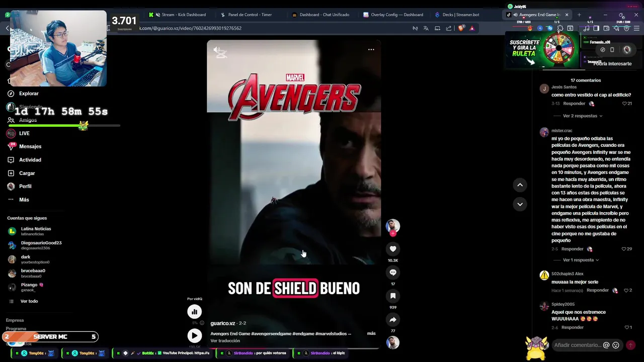Open Spidey2005 commenter profile name
The height and width of the screenshot is (362, 644).
(x=562, y=304)
